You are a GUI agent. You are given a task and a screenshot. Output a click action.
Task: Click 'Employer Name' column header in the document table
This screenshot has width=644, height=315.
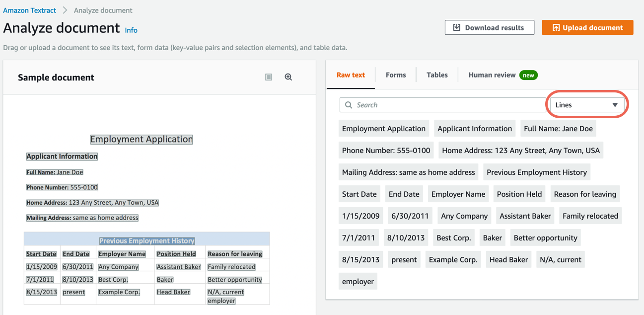[x=122, y=254]
